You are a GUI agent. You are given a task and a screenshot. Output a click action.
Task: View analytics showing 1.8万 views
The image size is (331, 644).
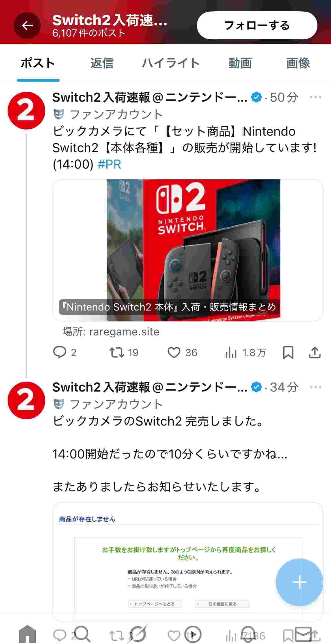click(x=245, y=353)
